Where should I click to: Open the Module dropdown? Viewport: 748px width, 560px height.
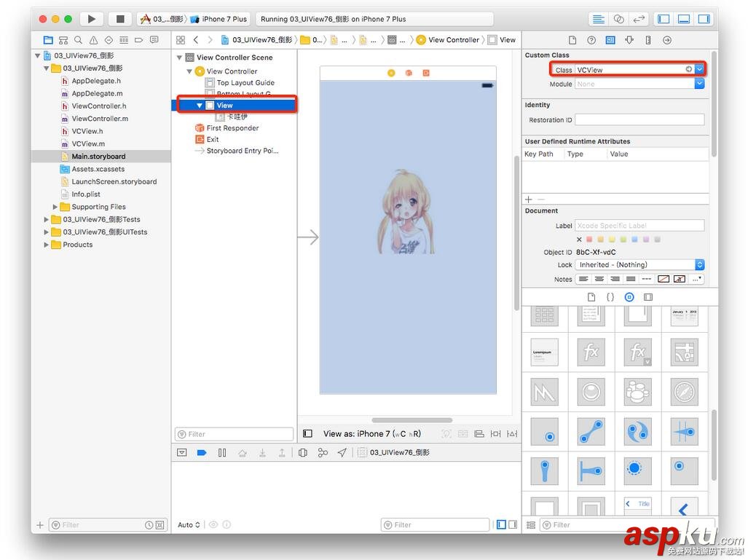(x=699, y=84)
